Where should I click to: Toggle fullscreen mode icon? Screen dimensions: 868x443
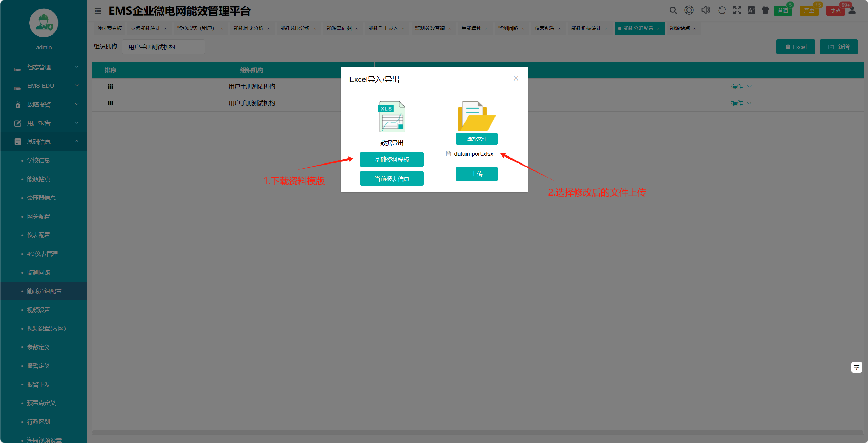[x=737, y=10]
